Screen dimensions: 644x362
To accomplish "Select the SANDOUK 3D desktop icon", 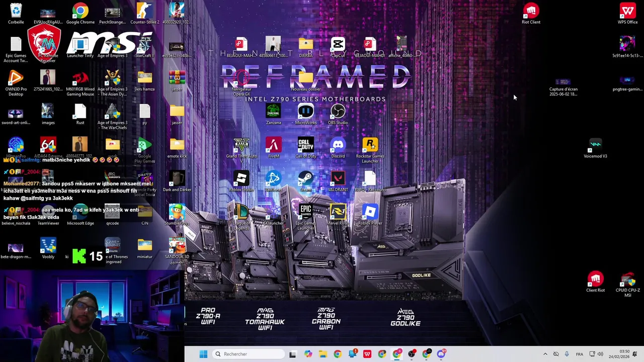I will (x=177, y=251).
